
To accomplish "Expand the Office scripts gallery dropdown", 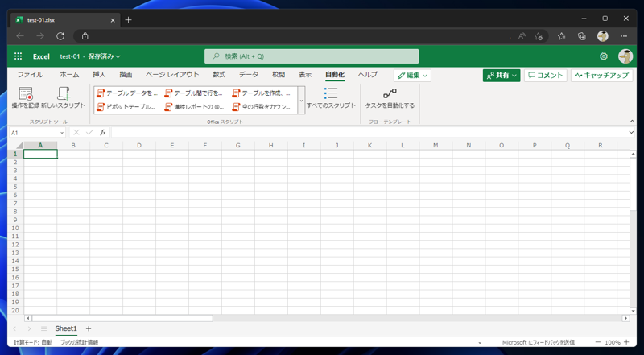I will (301, 101).
